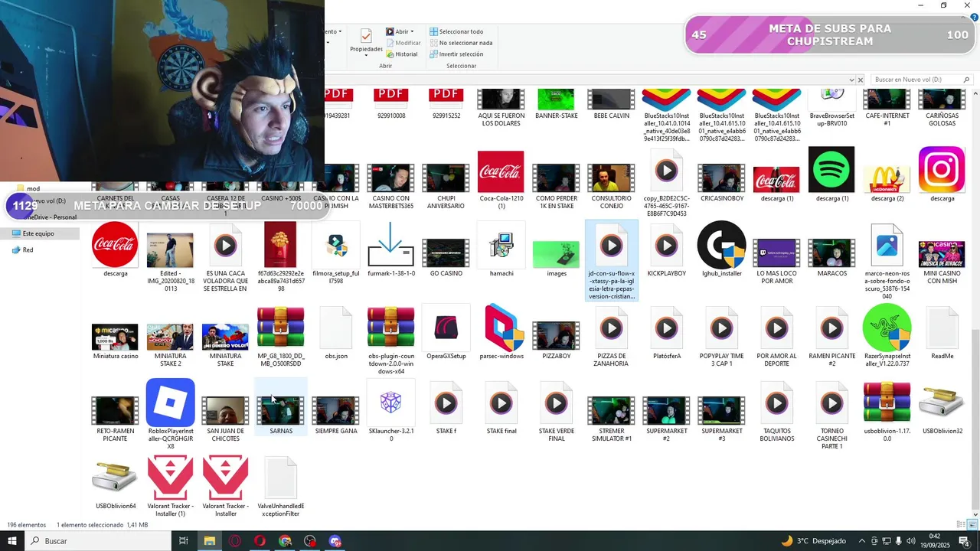Select the RazerSynapseInstaller icon
Image resolution: width=980 pixels, height=551 pixels.
pos(887,328)
